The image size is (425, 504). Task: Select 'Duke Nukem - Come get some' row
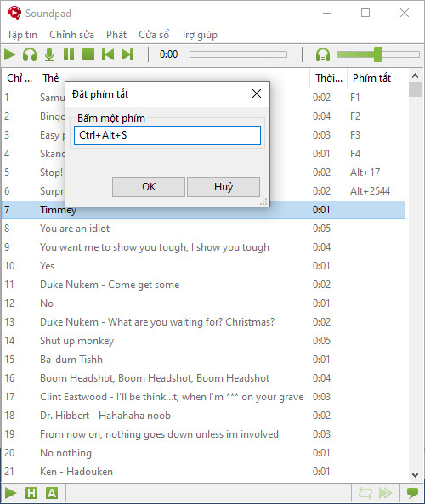point(203,285)
